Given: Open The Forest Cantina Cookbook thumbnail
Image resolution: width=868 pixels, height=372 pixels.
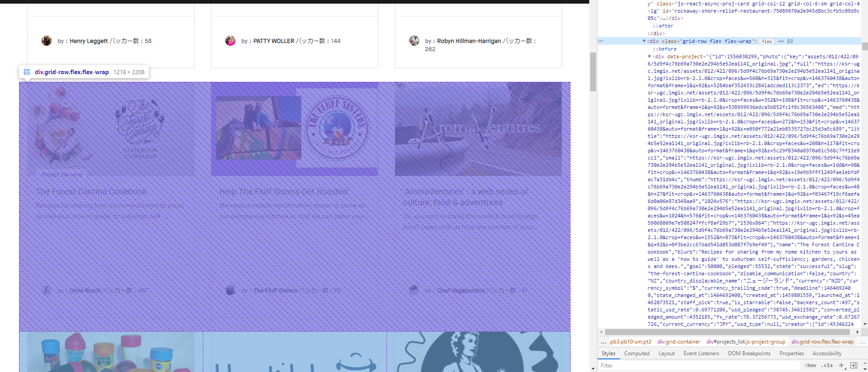Looking at the screenshot, I should 111,129.
